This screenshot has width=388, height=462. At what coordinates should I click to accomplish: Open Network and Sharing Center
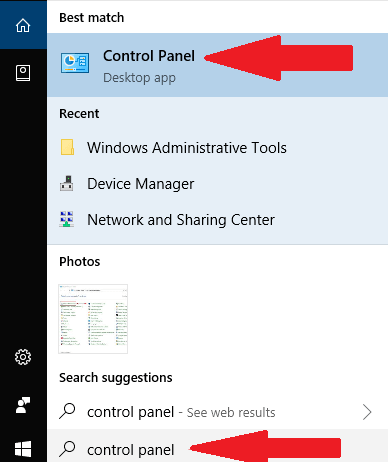(x=217, y=220)
